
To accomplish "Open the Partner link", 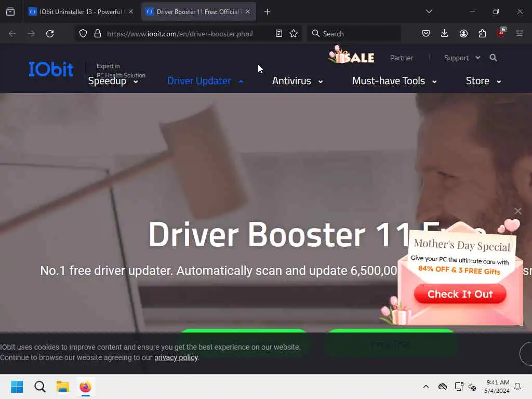I will pyautogui.click(x=402, y=58).
